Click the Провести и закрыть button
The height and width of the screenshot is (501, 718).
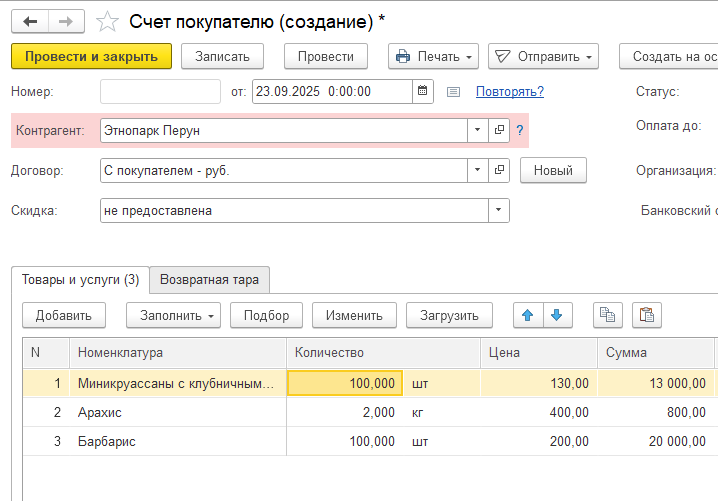point(91,56)
